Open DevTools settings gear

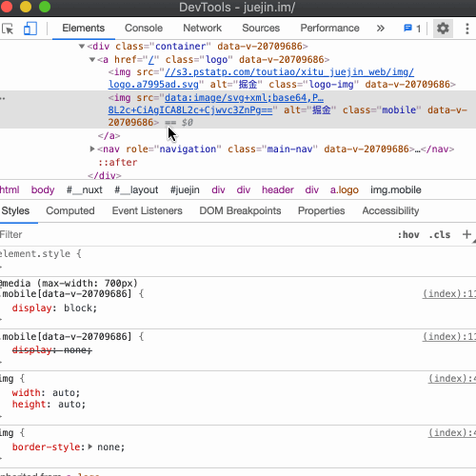[443, 29]
